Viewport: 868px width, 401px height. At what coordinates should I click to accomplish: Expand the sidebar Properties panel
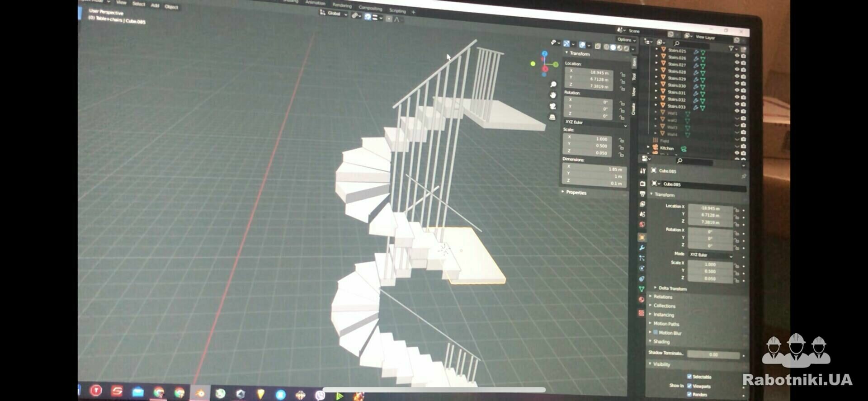point(563,192)
